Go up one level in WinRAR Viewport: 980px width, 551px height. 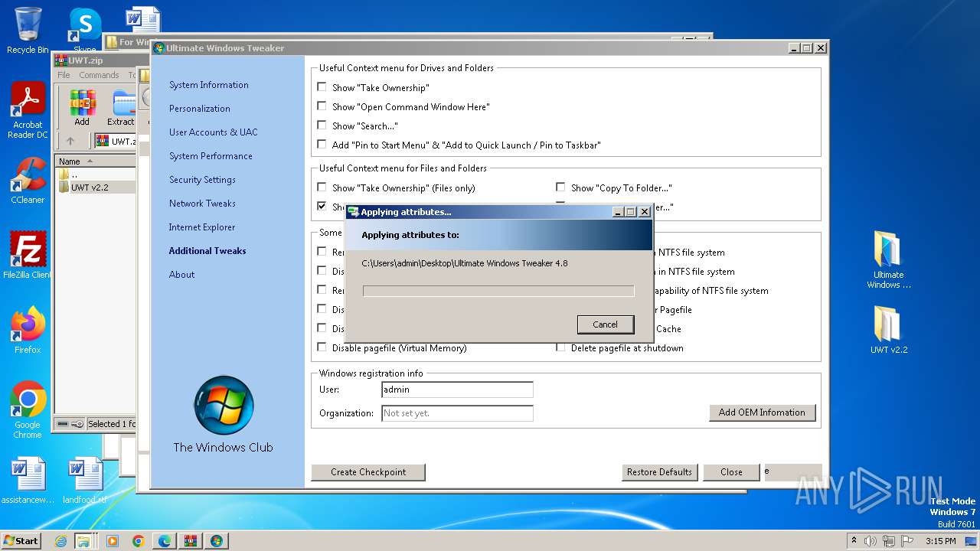70,141
